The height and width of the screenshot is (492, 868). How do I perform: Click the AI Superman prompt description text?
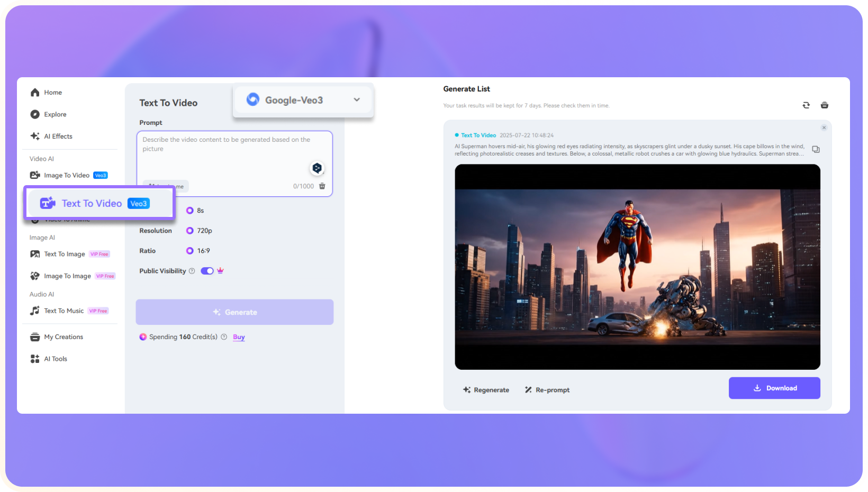click(x=630, y=150)
